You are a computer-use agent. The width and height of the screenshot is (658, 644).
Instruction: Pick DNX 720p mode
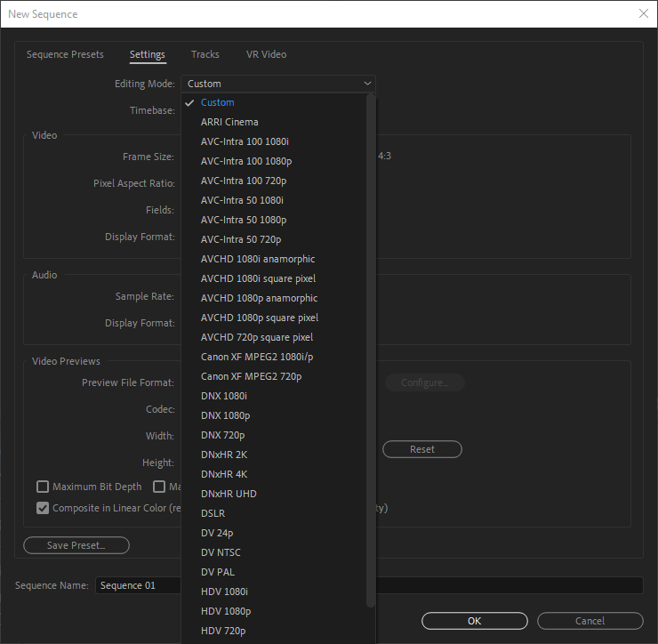click(274, 435)
